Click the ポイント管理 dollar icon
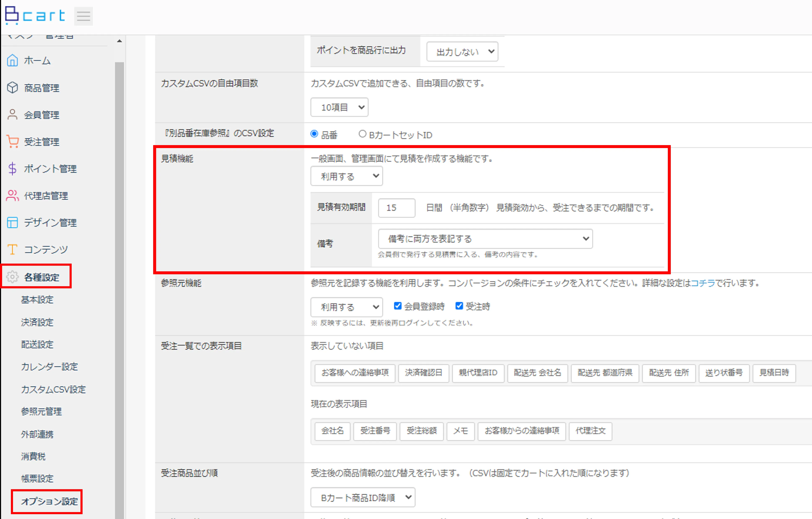 click(x=13, y=169)
